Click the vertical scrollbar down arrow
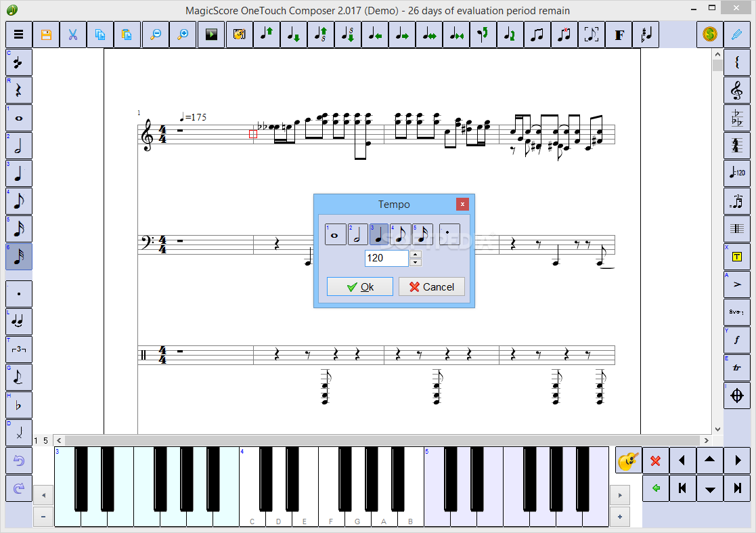This screenshot has width=756, height=533. 717,429
